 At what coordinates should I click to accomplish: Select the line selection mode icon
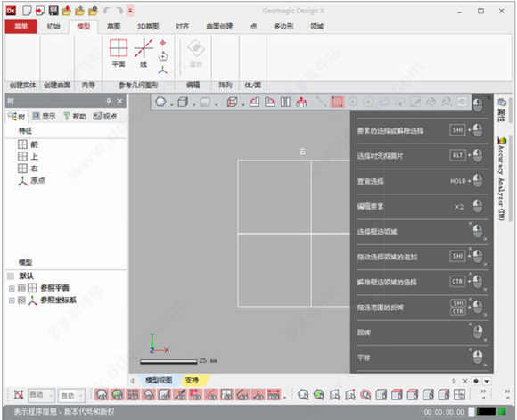(321, 102)
